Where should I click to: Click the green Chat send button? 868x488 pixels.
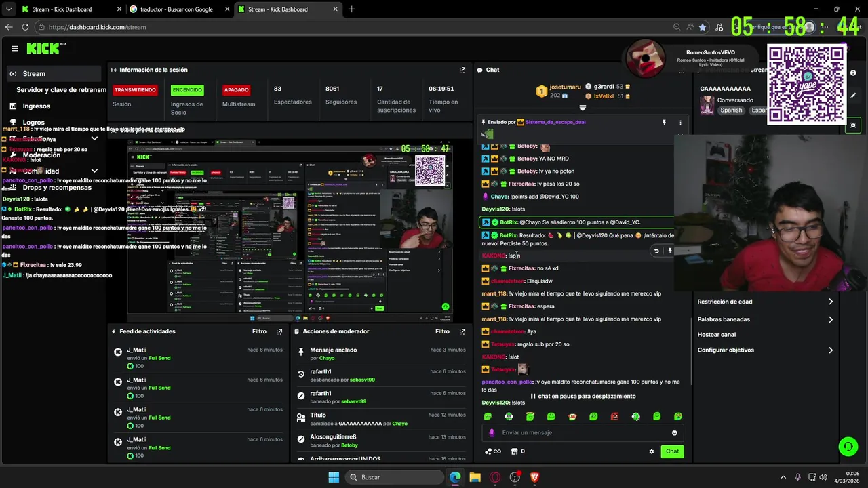[x=672, y=451]
